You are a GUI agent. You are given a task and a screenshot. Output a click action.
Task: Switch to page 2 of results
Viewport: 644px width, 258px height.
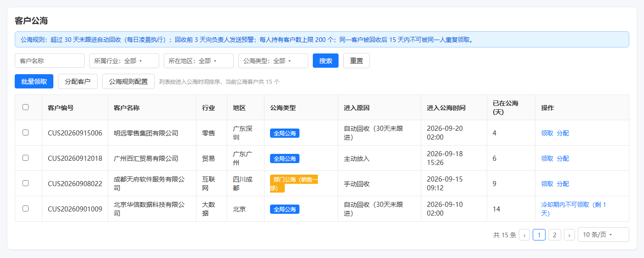click(x=555, y=235)
